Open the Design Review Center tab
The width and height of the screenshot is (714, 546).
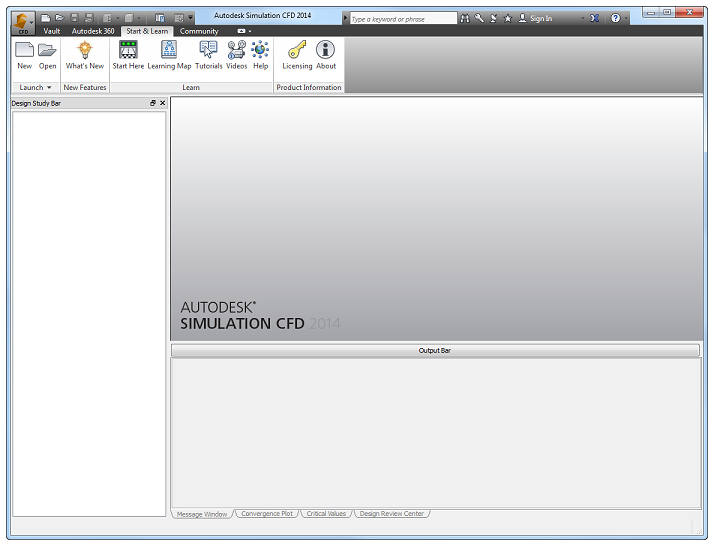[392, 514]
